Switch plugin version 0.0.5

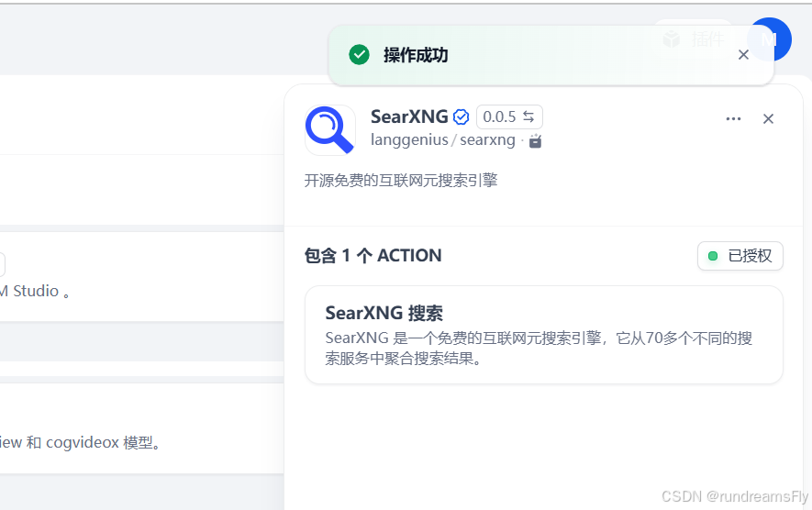click(x=509, y=117)
